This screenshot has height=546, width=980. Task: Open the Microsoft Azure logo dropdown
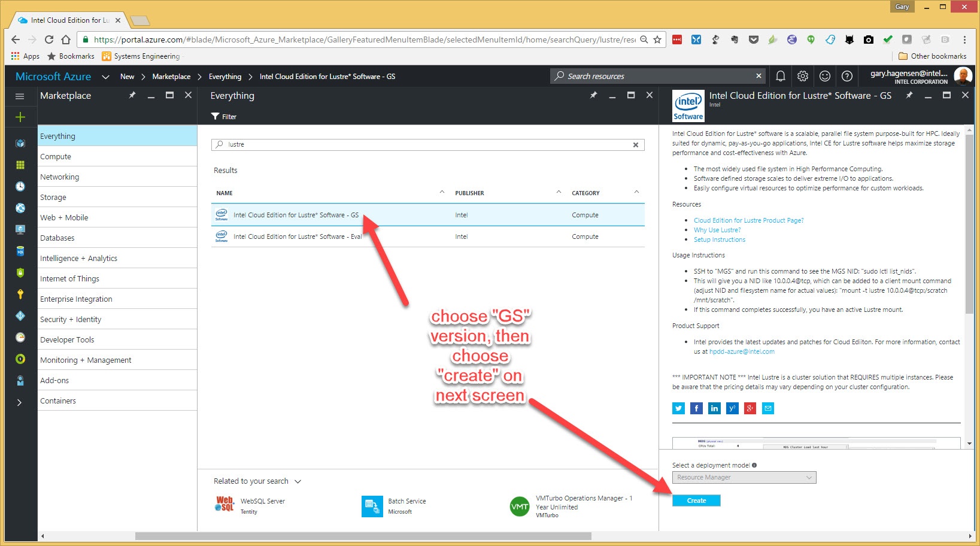(105, 77)
